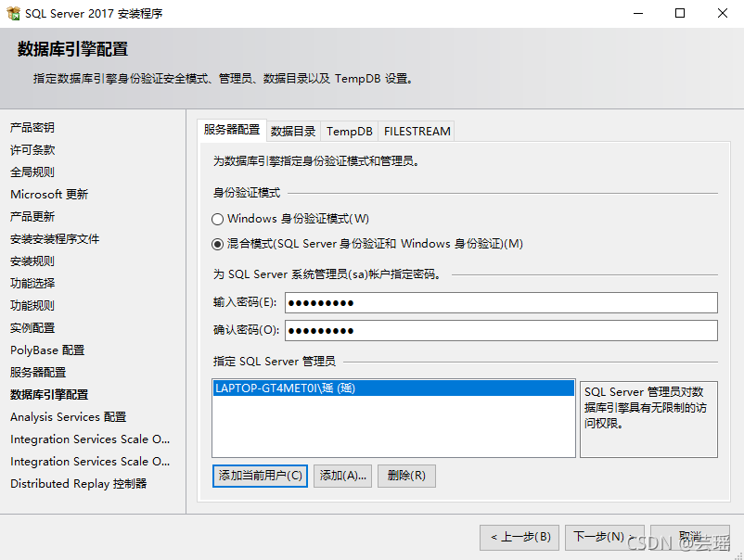Click 全局规则 step in sidebar

pyautogui.click(x=32, y=172)
